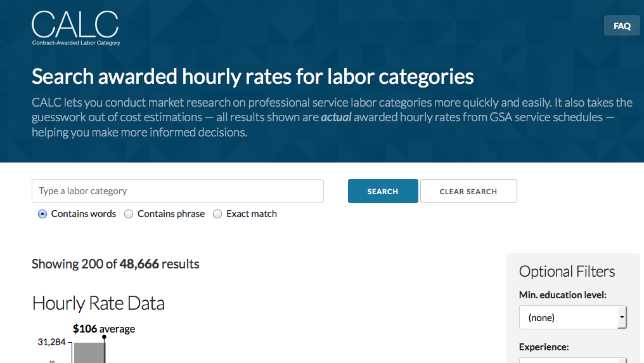
Task: Choose the Contains phrase radio option
Action: tap(129, 214)
